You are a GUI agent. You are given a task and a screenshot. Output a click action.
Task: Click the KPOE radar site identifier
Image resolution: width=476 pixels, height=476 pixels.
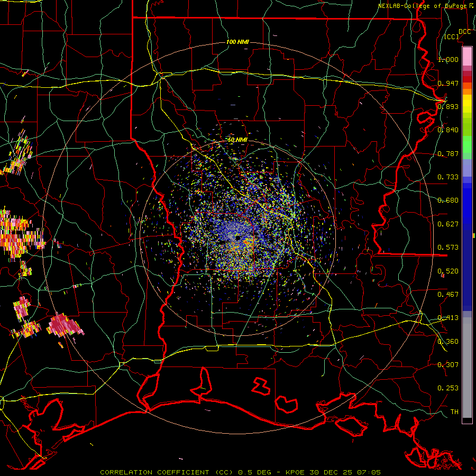(x=296, y=472)
